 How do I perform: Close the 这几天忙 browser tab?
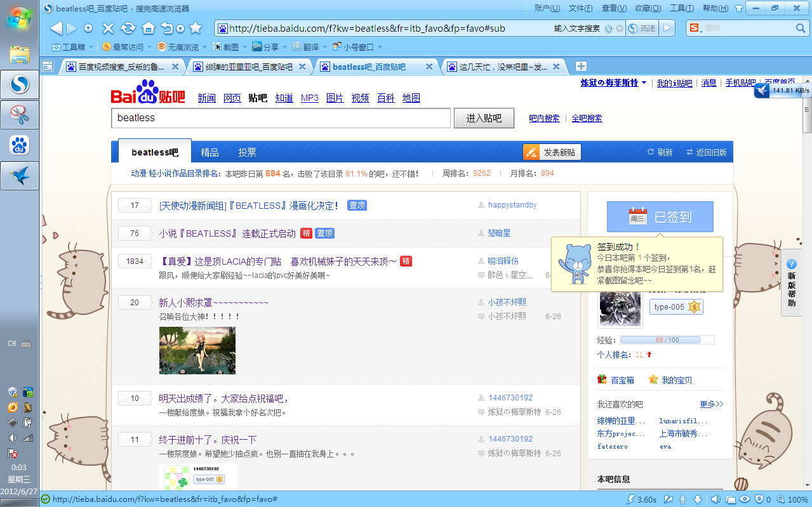click(x=557, y=67)
